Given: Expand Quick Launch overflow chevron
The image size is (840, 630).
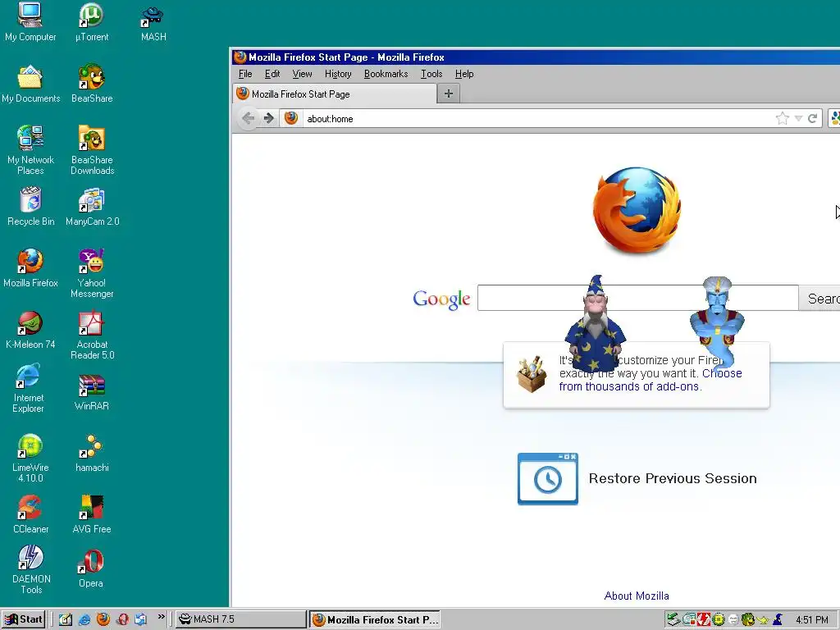Looking at the screenshot, I should pos(162,617).
